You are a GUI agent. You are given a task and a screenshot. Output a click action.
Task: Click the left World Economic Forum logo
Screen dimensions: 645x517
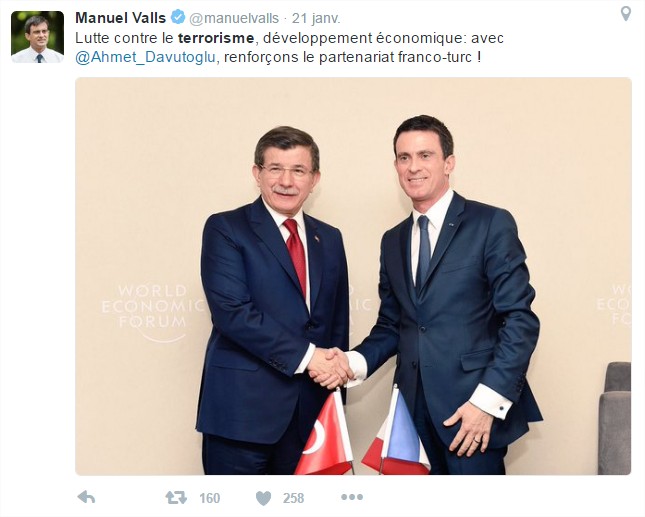point(153,312)
